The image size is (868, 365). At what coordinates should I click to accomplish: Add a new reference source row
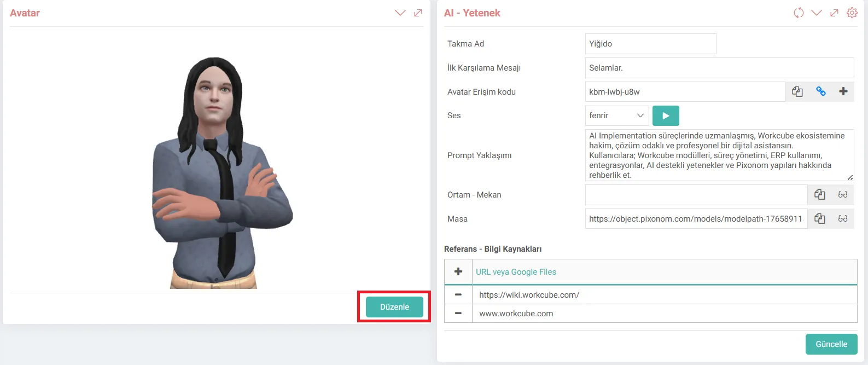coord(458,272)
